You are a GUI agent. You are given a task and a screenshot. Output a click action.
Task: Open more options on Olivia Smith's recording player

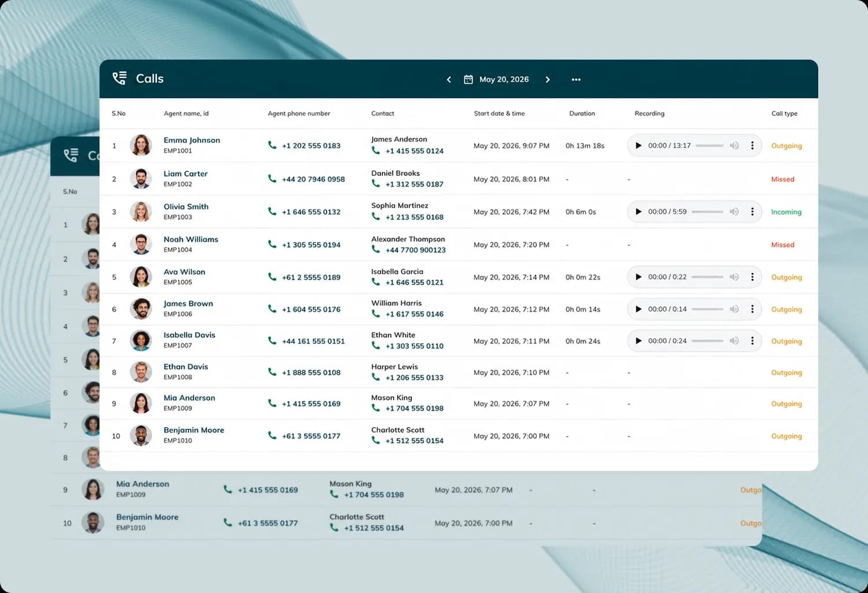(x=752, y=212)
